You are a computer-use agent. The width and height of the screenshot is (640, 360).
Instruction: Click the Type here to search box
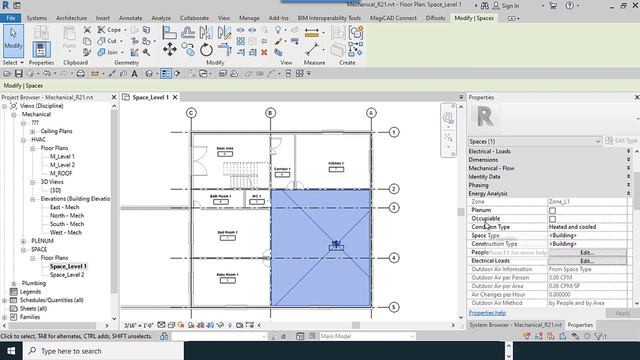(x=103, y=351)
